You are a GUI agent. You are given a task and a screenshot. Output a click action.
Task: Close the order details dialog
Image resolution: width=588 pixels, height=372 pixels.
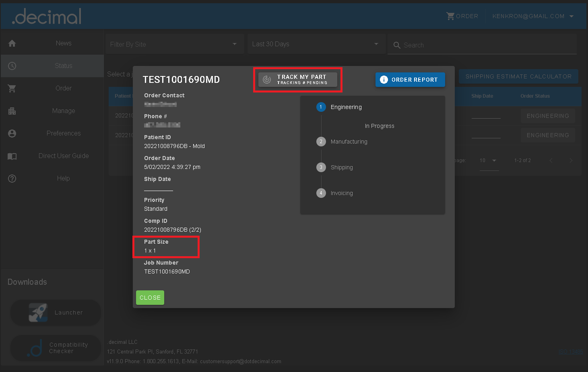point(150,298)
